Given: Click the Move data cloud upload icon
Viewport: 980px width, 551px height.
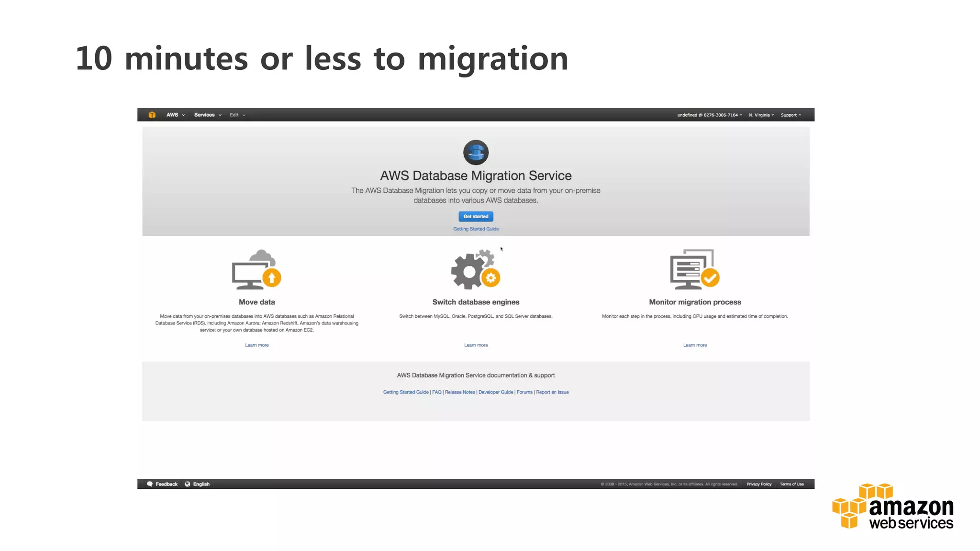Looking at the screenshot, I should point(256,270).
